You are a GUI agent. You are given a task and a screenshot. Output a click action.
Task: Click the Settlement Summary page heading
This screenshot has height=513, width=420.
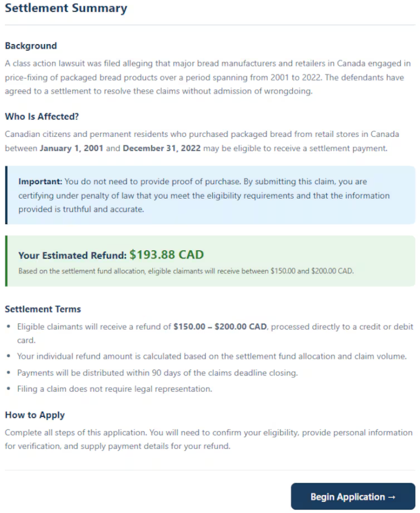(x=66, y=8)
